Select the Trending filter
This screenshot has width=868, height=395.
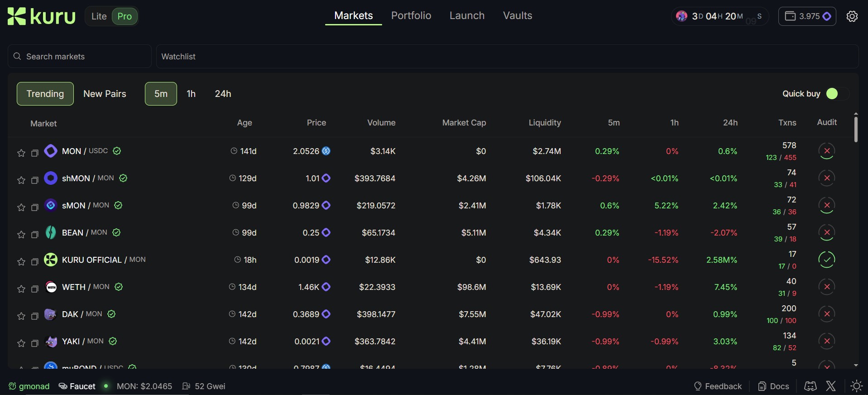45,94
